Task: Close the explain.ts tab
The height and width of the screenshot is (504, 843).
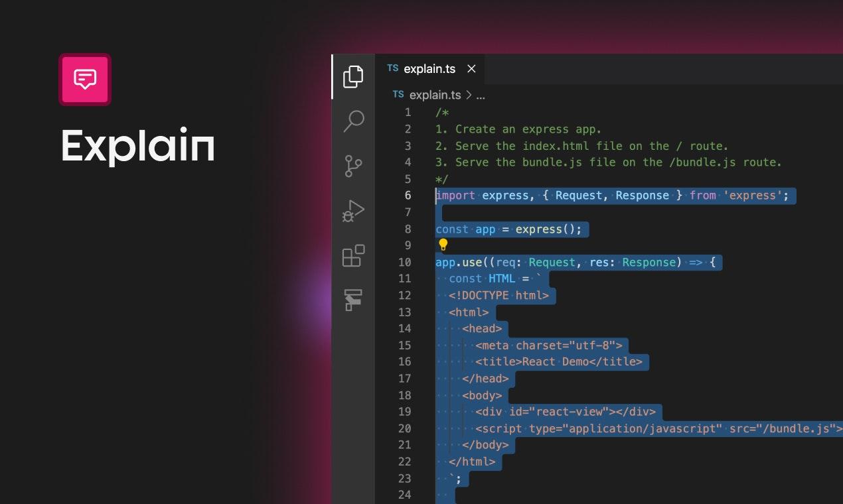Action: pos(471,69)
